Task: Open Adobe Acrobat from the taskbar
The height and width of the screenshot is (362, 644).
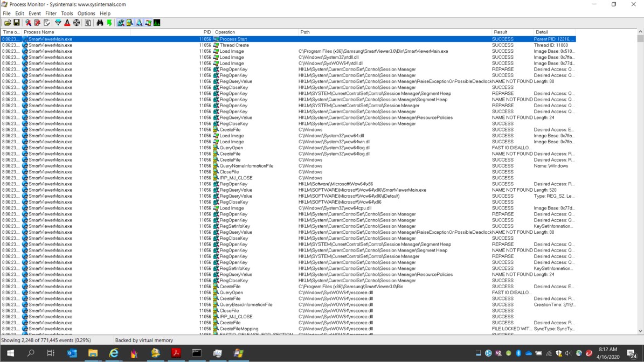Action: [176, 353]
